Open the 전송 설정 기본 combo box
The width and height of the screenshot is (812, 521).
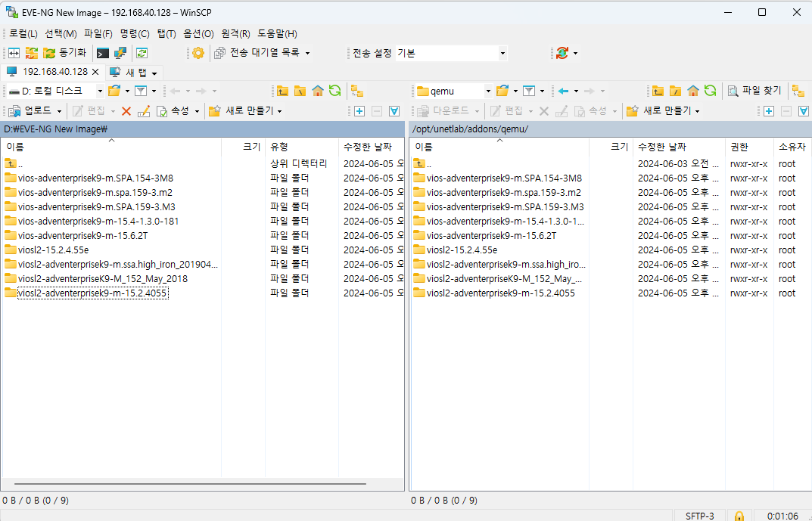coord(451,53)
